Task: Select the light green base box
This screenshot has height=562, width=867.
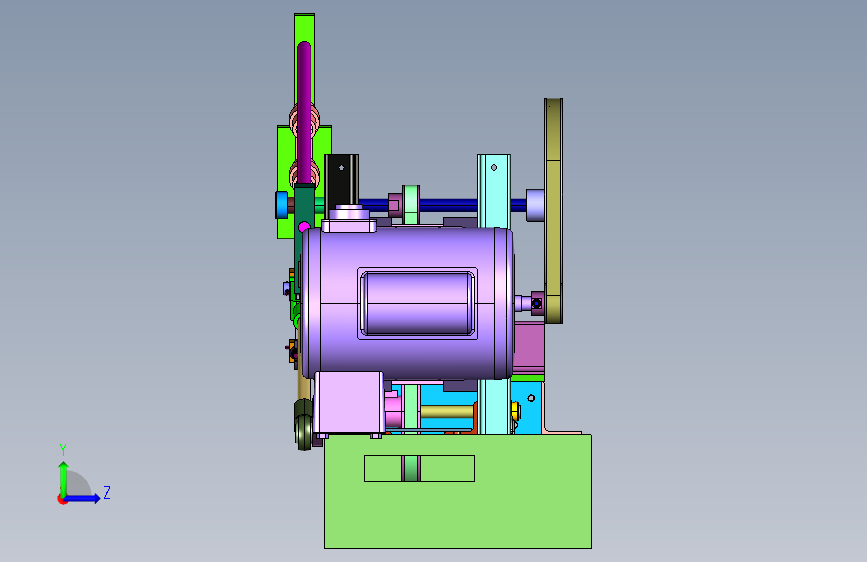Action: pos(458,491)
